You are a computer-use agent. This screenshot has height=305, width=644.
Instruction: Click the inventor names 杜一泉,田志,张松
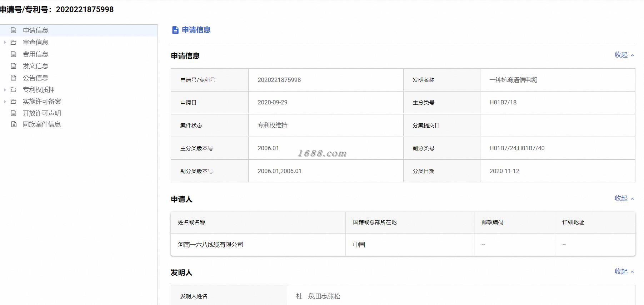coord(318,296)
